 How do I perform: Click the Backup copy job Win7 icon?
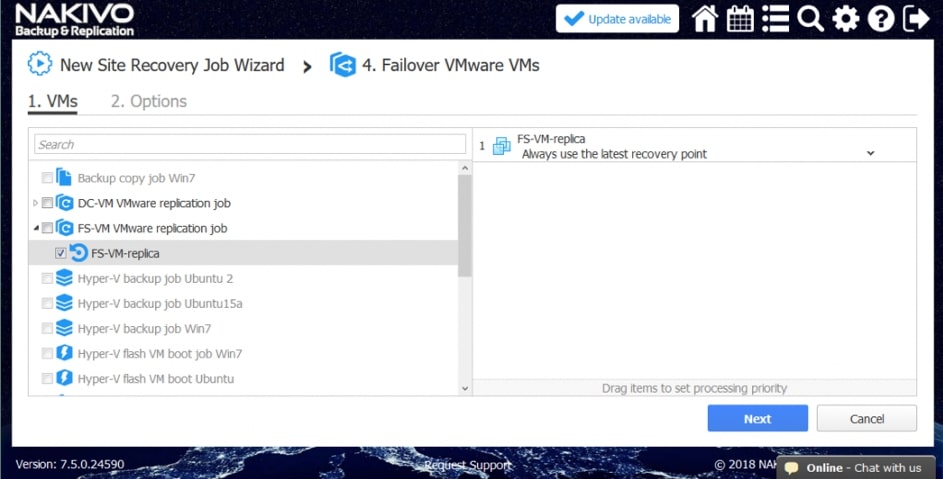click(64, 178)
